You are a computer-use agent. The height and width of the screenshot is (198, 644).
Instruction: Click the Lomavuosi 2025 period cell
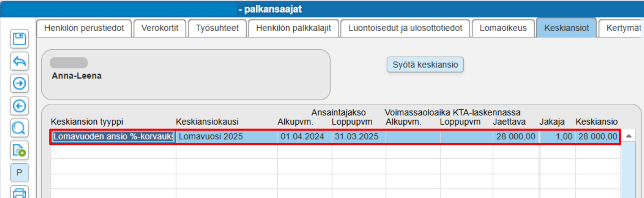click(x=227, y=136)
